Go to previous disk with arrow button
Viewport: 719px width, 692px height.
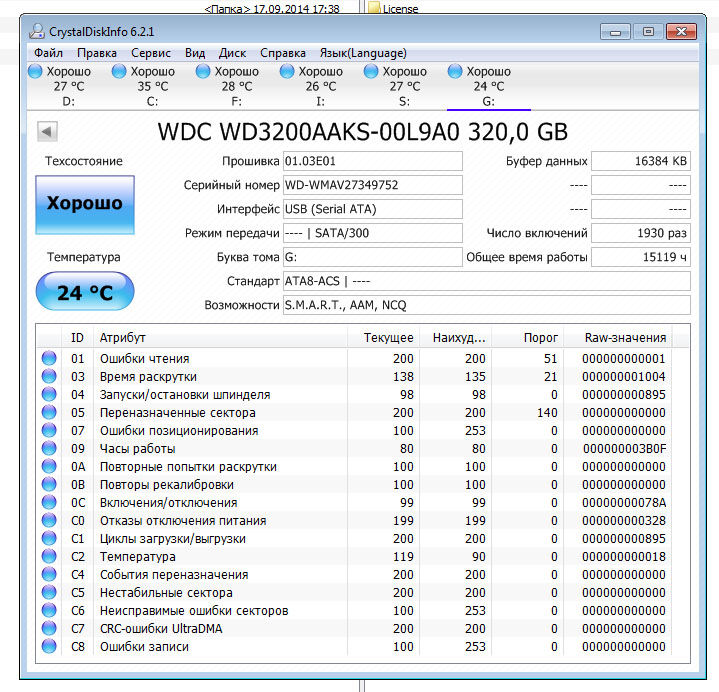[47, 132]
